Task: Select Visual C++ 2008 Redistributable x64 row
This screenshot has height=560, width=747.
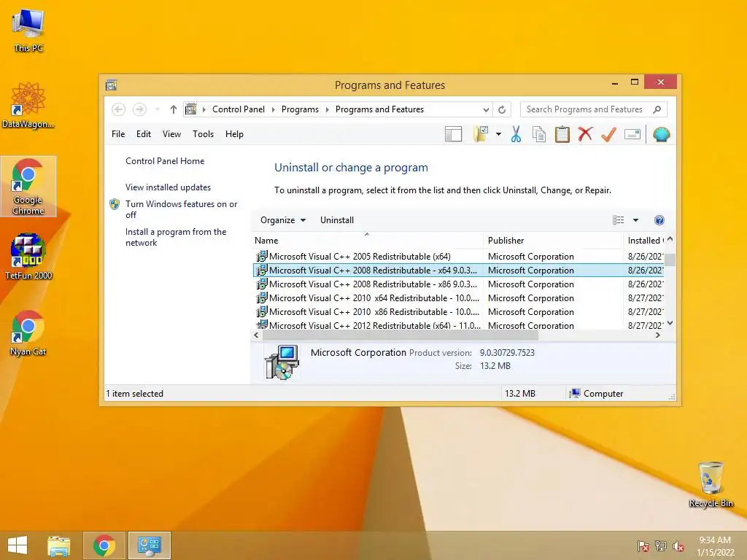Action: (458, 270)
